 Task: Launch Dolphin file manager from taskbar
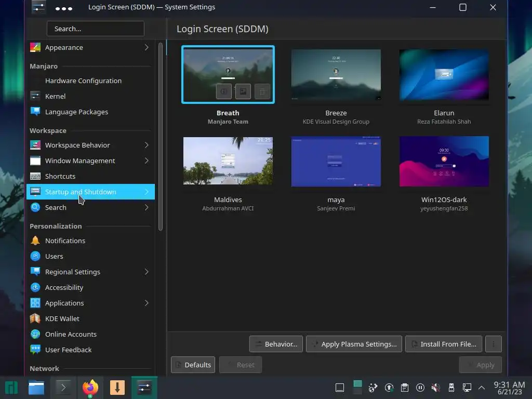tap(36, 388)
